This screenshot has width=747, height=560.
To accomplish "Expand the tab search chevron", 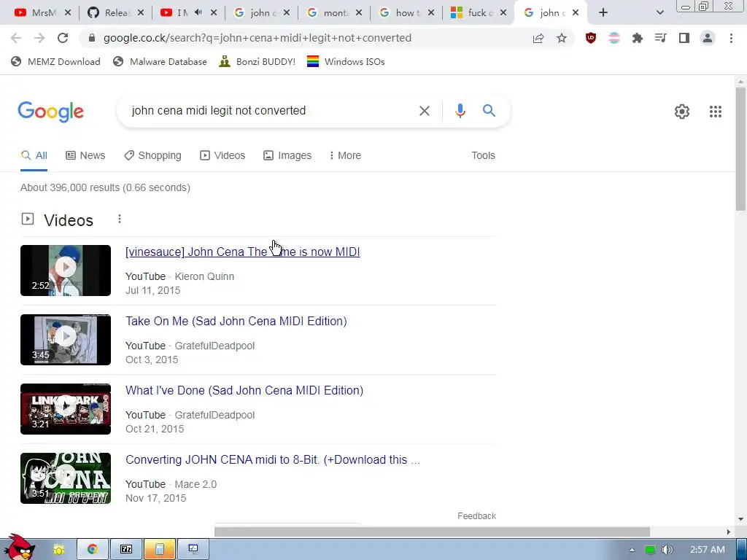I will (x=659, y=13).
